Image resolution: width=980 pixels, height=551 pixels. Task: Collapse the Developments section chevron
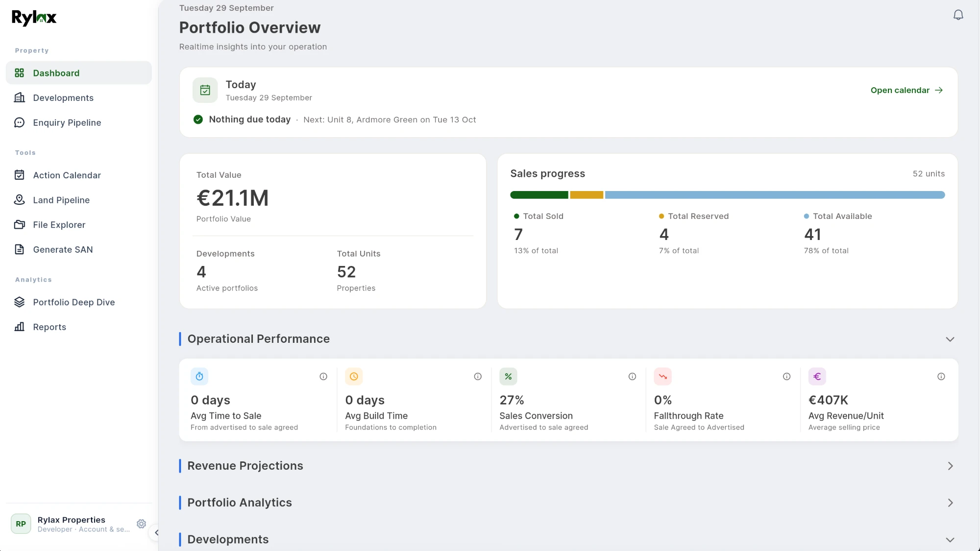(950, 540)
